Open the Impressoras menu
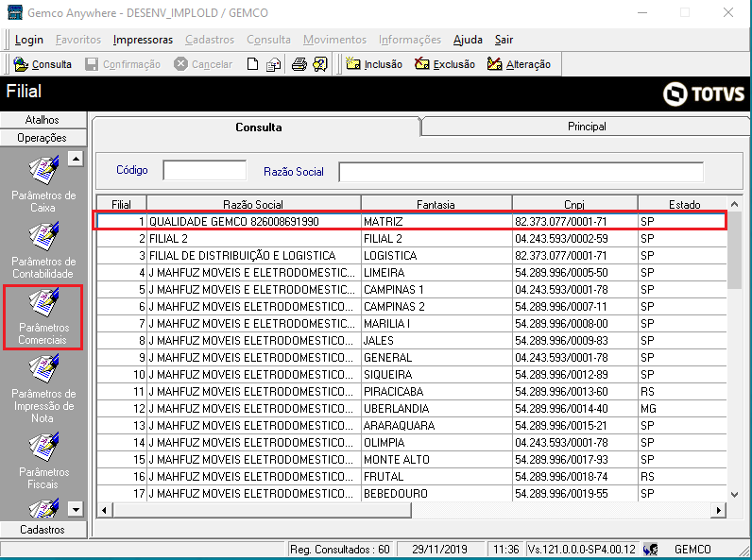This screenshot has width=752, height=560. pyautogui.click(x=143, y=40)
